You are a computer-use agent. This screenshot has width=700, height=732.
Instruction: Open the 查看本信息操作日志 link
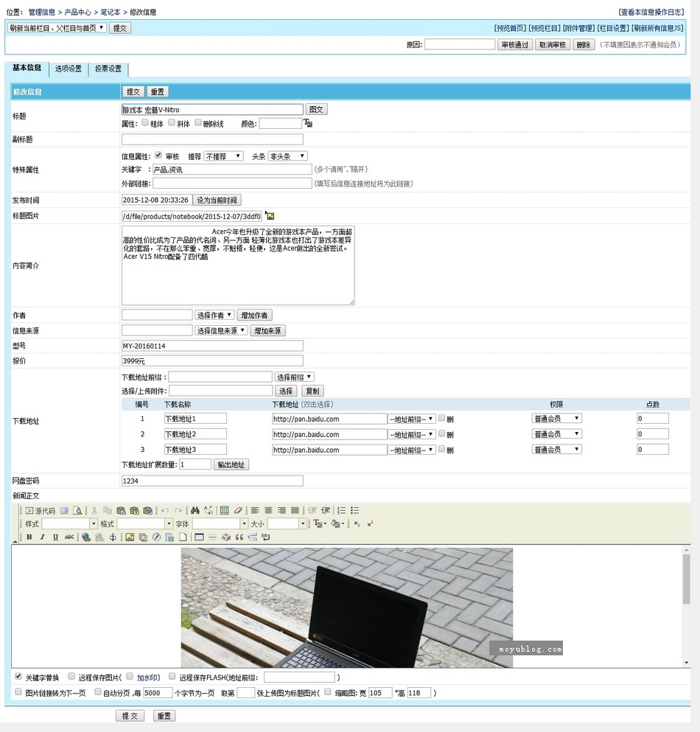click(651, 12)
